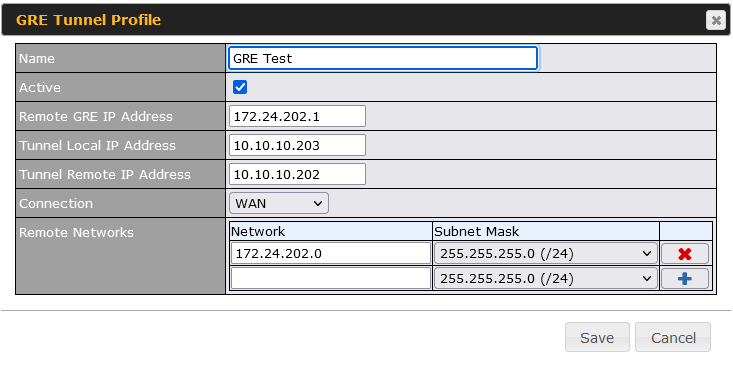The width and height of the screenshot is (733, 369).
Task: Close the GRE Tunnel Profile dialog
Action: pos(716,20)
